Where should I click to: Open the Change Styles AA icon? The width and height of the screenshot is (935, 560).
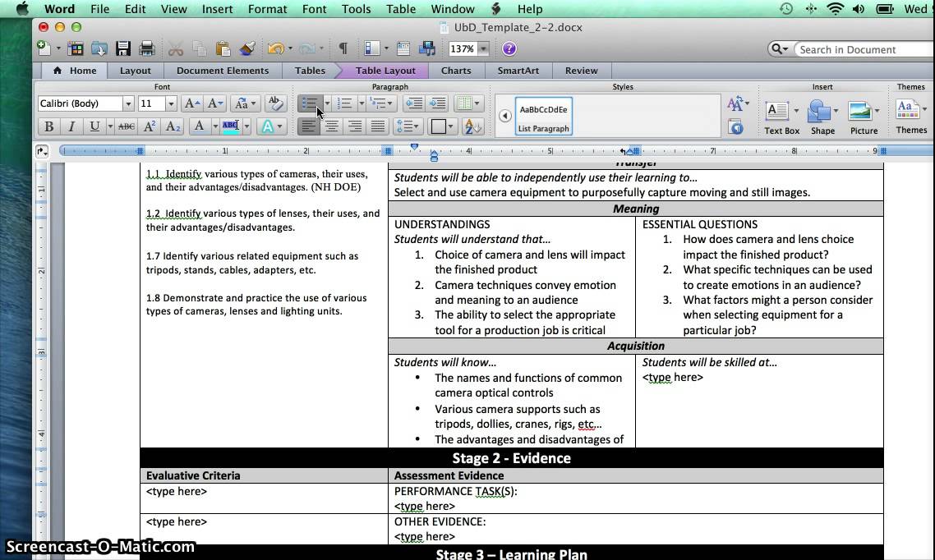(737, 104)
